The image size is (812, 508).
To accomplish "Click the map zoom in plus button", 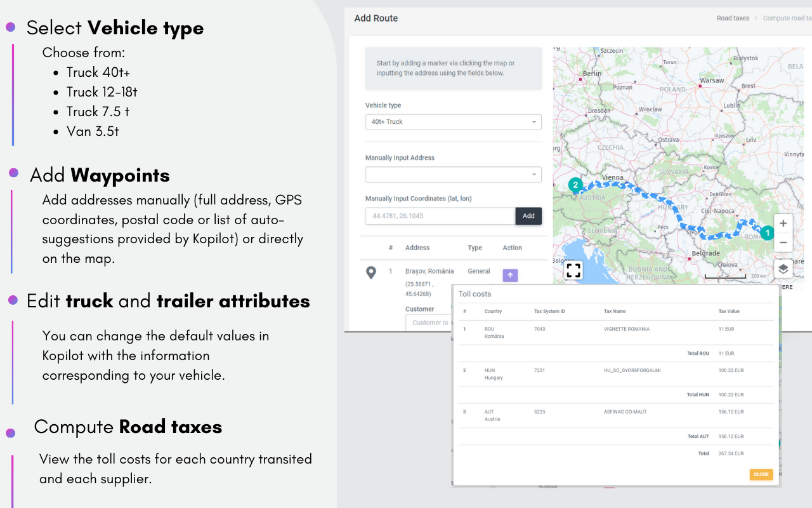I will point(783,224).
